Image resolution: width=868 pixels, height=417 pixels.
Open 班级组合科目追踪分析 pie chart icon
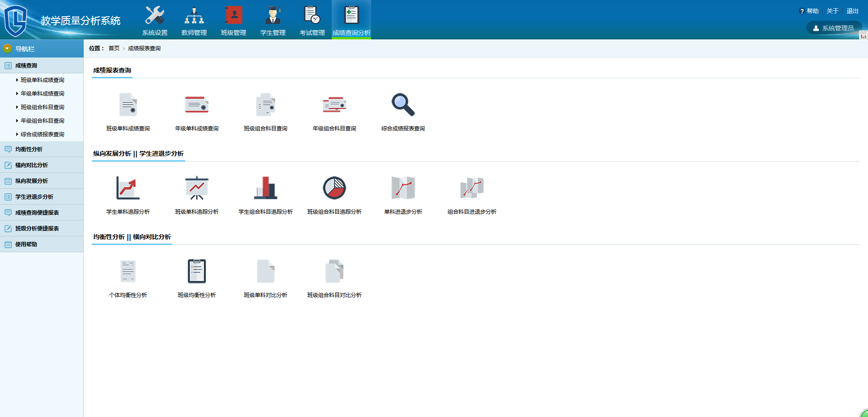tap(334, 188)
